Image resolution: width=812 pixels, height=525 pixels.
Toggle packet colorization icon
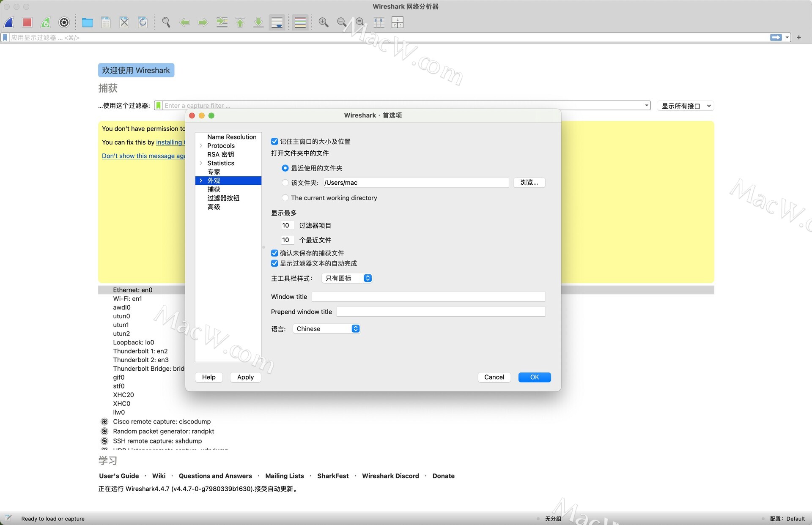[x=300, y=22]
